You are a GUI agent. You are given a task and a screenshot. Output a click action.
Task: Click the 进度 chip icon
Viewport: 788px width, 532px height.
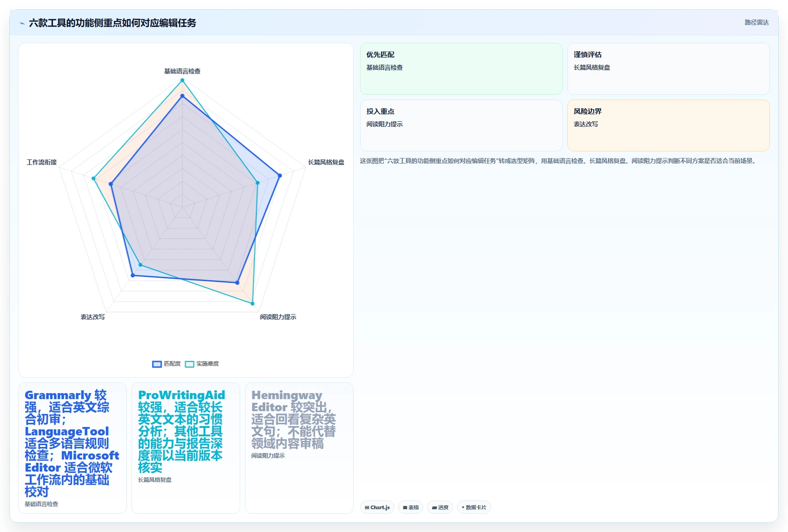[x=434, y=507]
